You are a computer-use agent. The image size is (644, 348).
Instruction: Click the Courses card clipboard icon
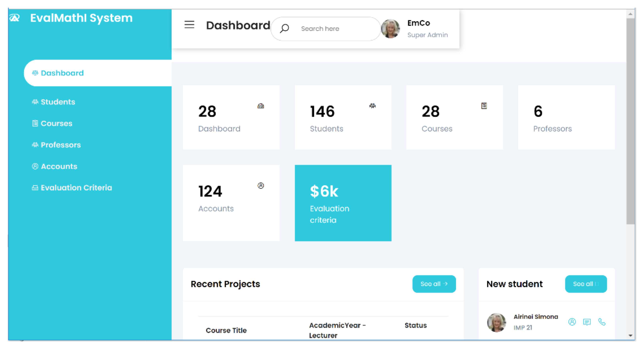coord(484,106)
